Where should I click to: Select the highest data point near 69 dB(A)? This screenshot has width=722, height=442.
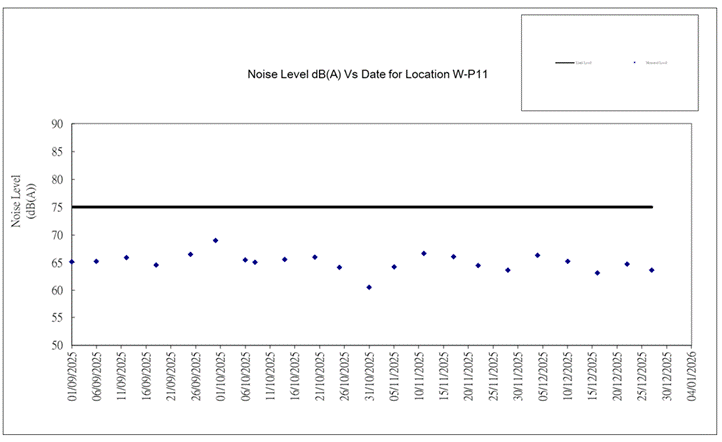[215, 240]
